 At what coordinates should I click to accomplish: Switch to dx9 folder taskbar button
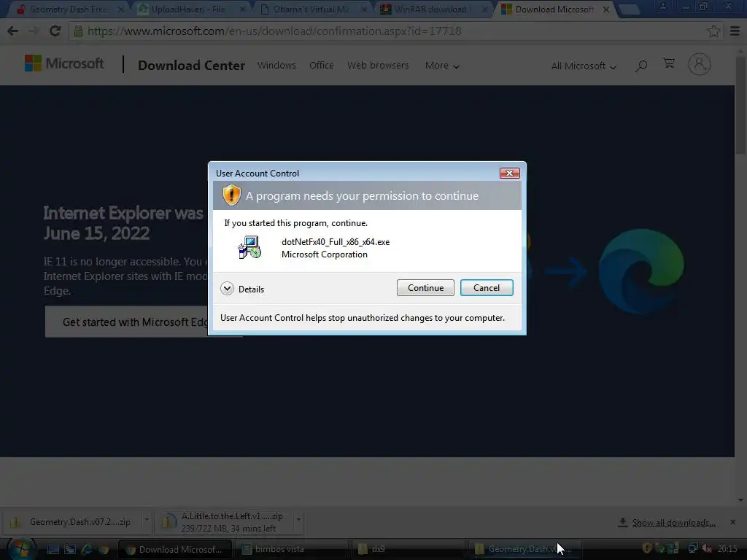(x=409, y=550)
